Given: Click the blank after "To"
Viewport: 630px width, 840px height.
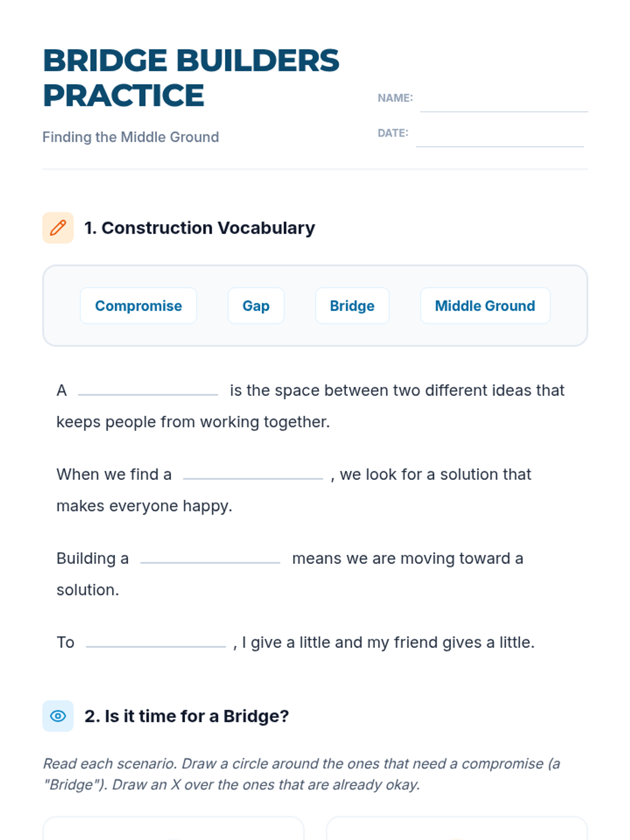Looking at the screenshot, I should click(156, 640).
